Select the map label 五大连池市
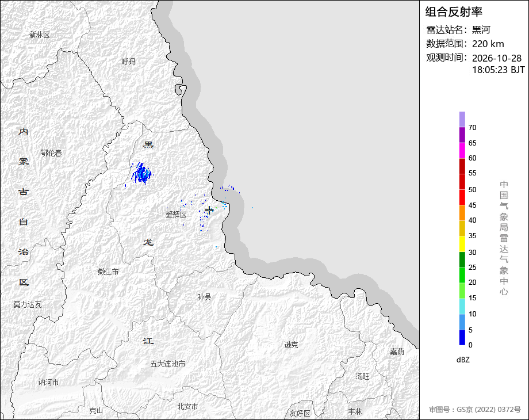Viewport: 529px width, 420px height. (x=168, y=364)
